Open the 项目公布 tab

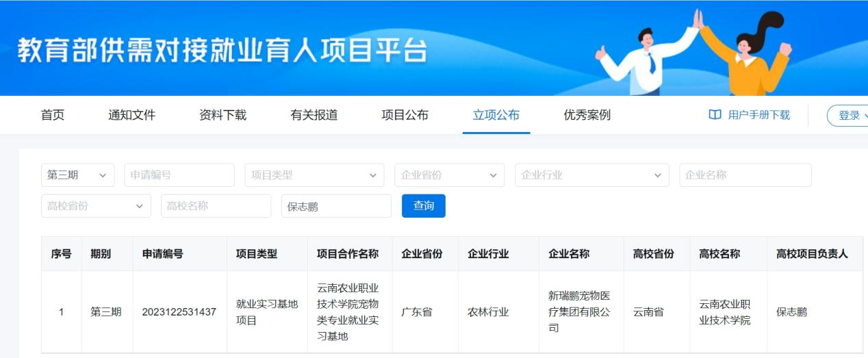click(x=405, y=115)
